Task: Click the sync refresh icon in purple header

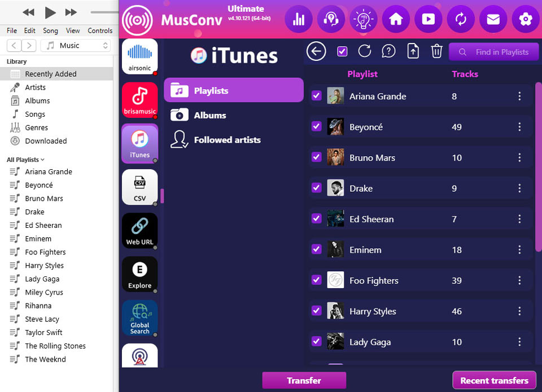Action: coord(461,19)
